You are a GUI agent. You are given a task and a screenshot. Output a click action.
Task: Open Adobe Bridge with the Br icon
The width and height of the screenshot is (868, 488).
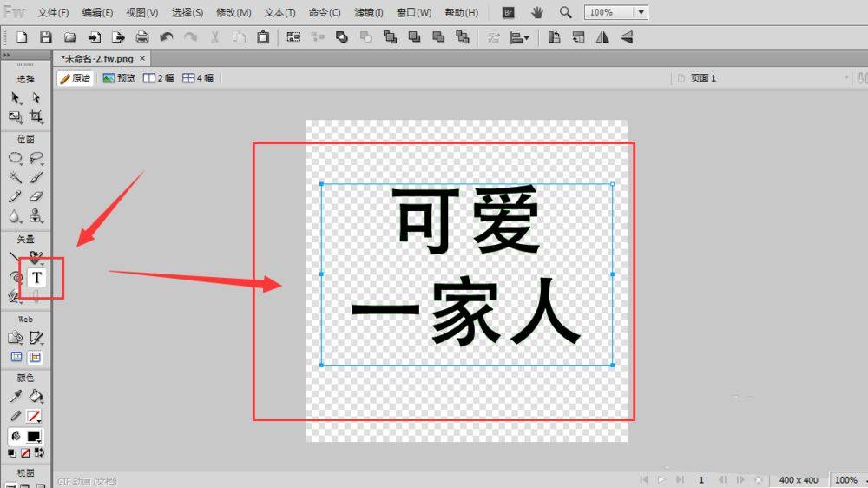coord(509,12)
